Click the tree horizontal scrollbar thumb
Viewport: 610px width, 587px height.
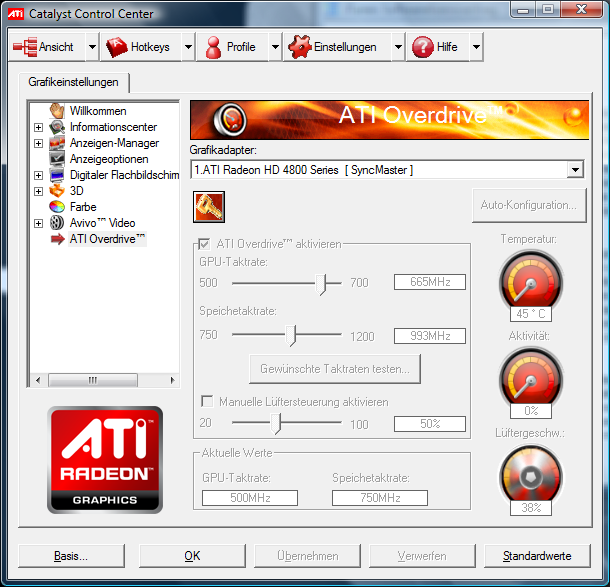click(x=93, y=380)
